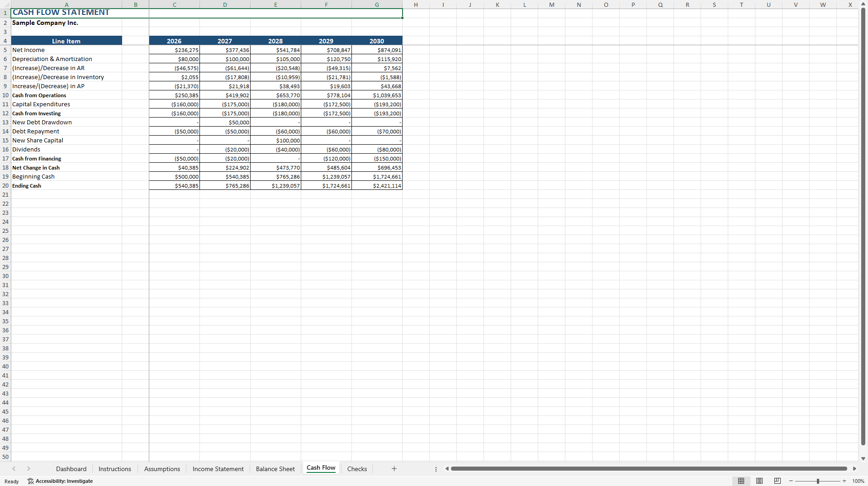The width and height of the screenshot is (868, 486).
Task: Switch to Page Layout view icon
Action: [x=759, y=481]
